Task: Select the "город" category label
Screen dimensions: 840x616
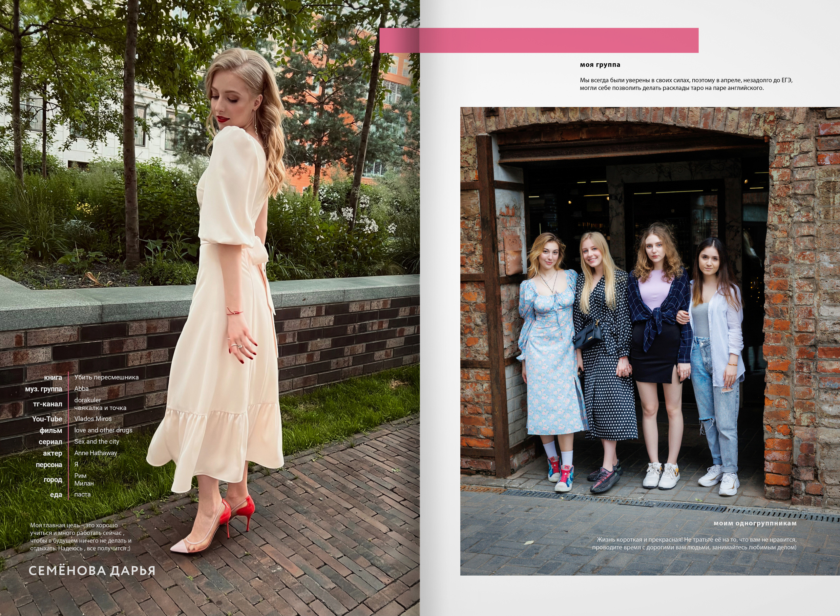Action: (x=52, y=480)
